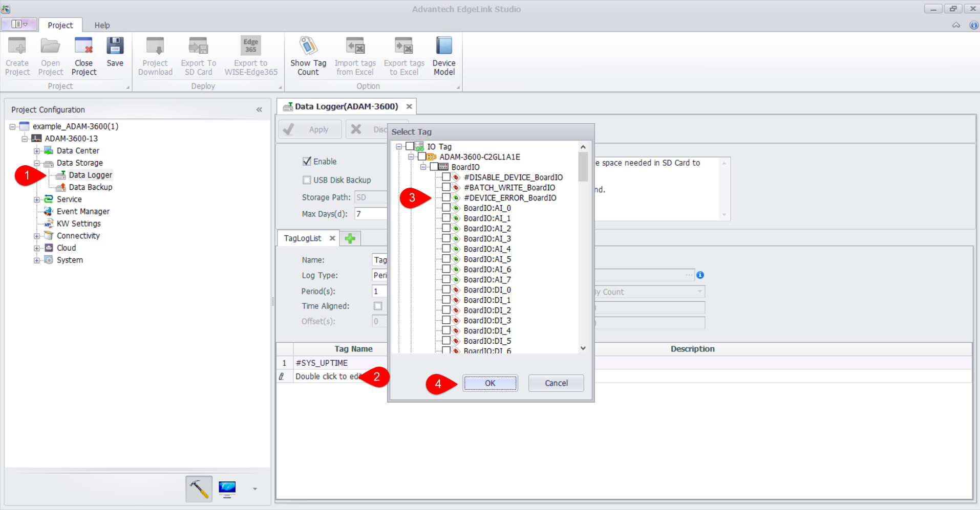Expand the Connectivity tree node

click(x=37, y=236)
